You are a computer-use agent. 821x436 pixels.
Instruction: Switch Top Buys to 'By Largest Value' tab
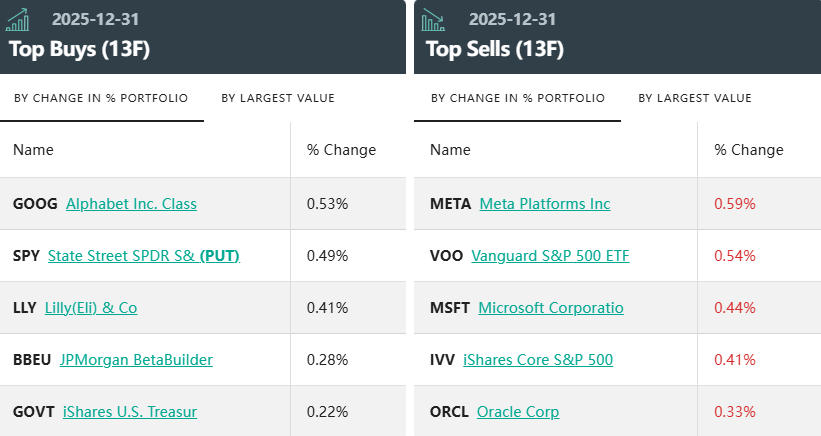pos(278,98)
